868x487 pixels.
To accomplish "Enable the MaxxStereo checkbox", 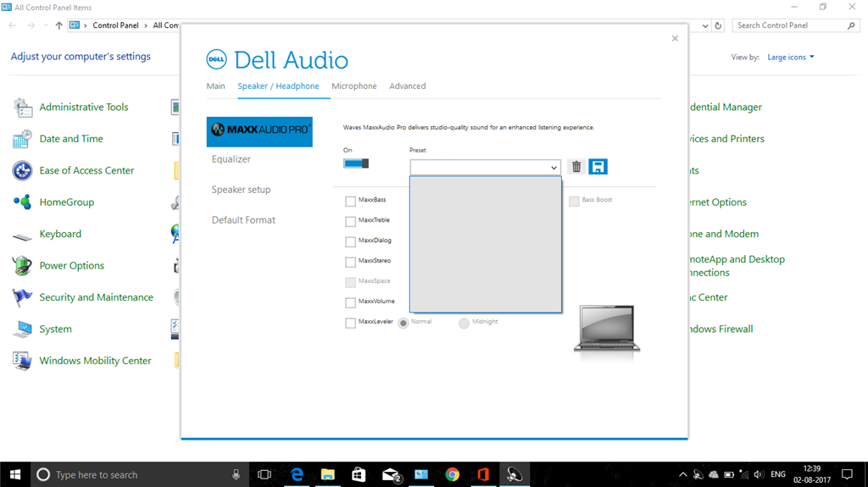I will pyautogui.click(x=350, y=263).
